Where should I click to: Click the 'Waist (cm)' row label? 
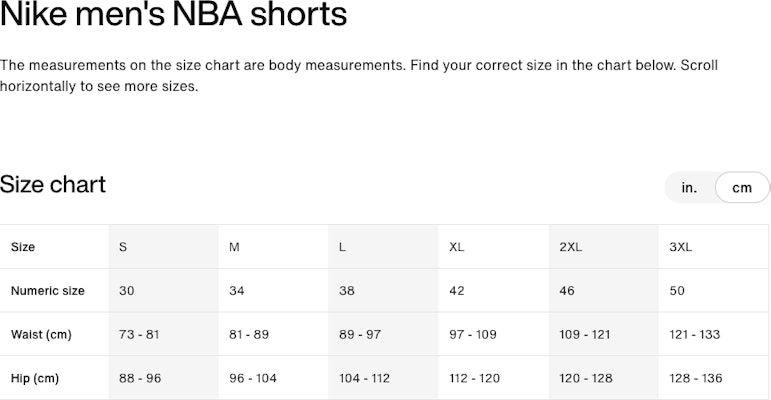pos(41,334)
